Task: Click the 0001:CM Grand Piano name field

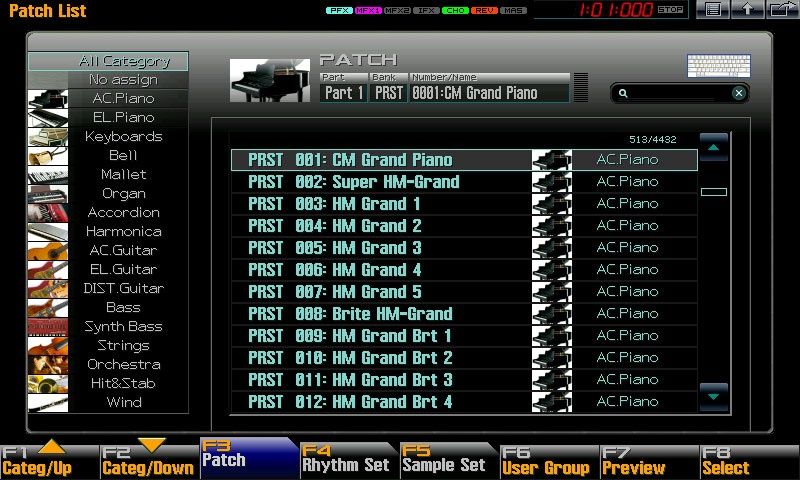Action: click(x=489, y=93)
